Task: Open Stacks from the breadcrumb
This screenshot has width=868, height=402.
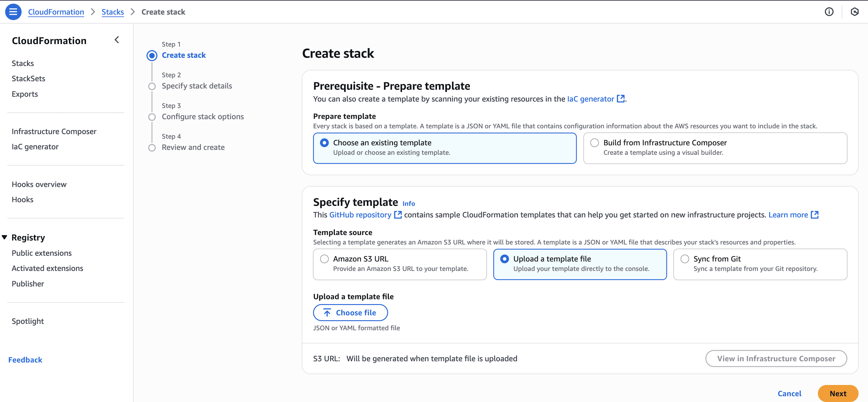Action: coord(112,11)
